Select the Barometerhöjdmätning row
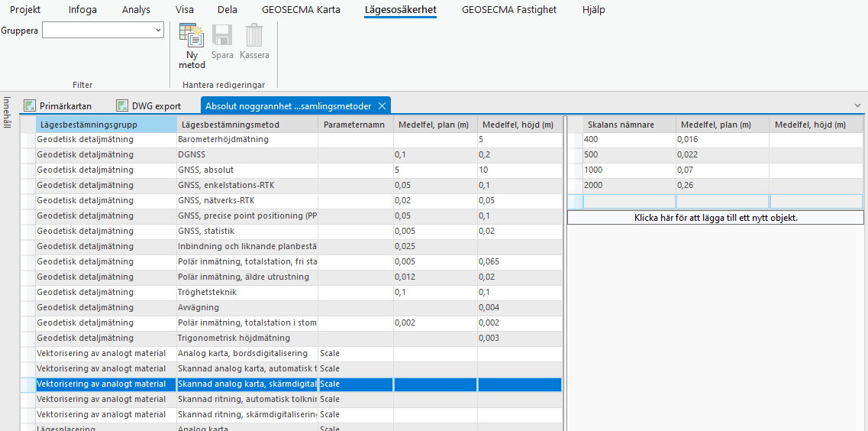868x431 pixels. 223,140
